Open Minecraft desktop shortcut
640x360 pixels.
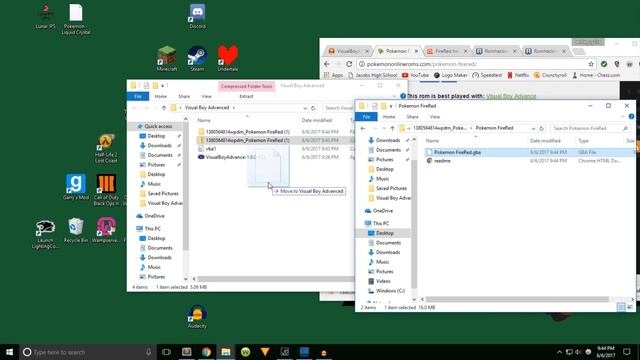click(167, 58)
